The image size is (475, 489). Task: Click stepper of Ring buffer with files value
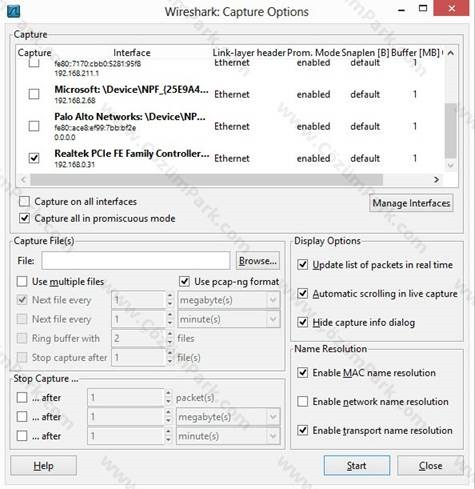click(170, 338)
